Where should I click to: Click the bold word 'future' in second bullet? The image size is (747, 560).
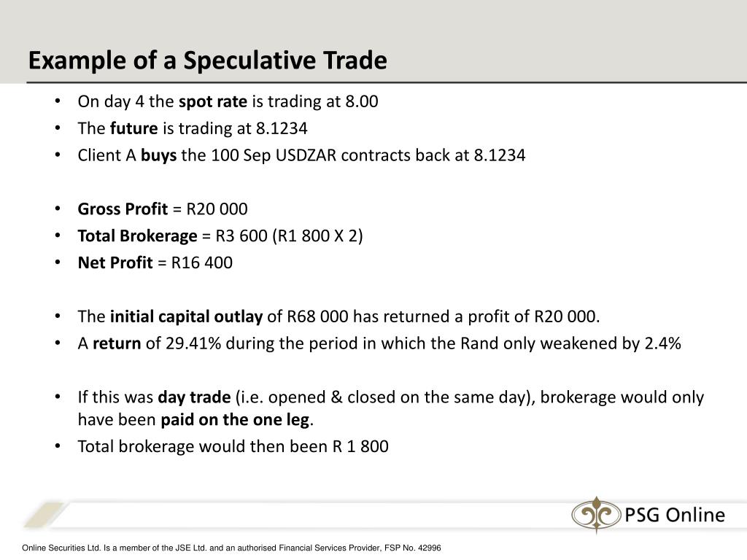(134, 128)
